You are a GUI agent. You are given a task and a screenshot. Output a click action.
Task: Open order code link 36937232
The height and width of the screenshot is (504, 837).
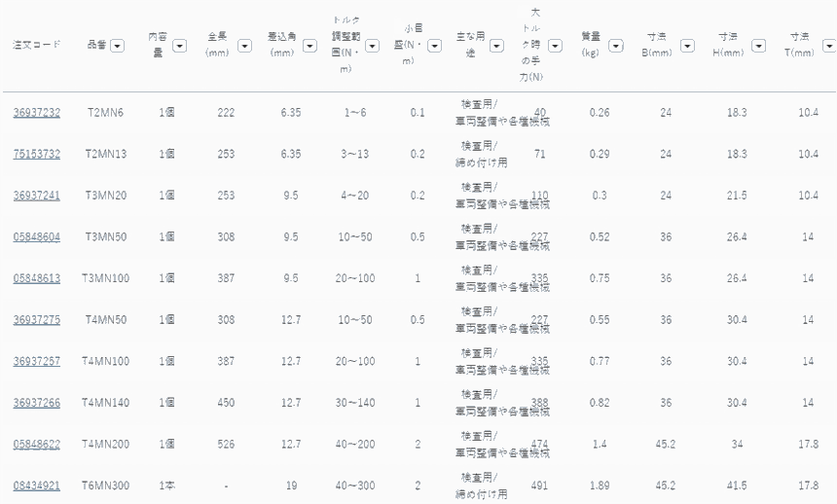[37, 113]
